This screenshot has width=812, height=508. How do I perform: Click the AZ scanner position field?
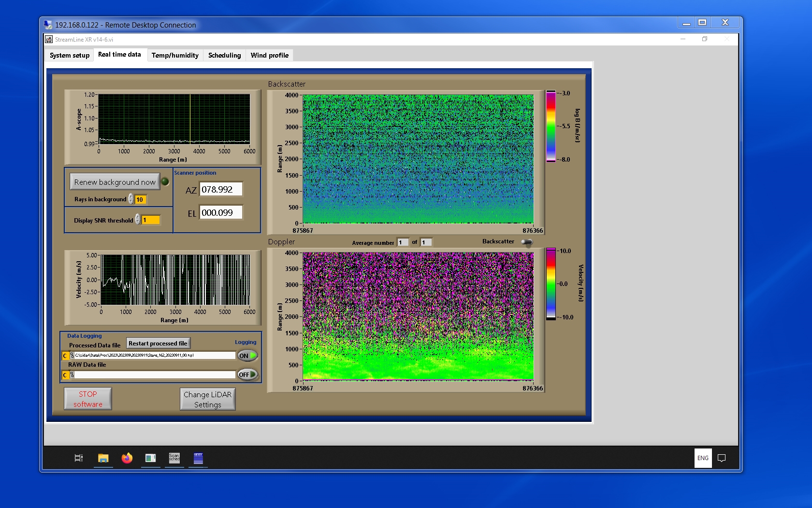coord(221,190)
